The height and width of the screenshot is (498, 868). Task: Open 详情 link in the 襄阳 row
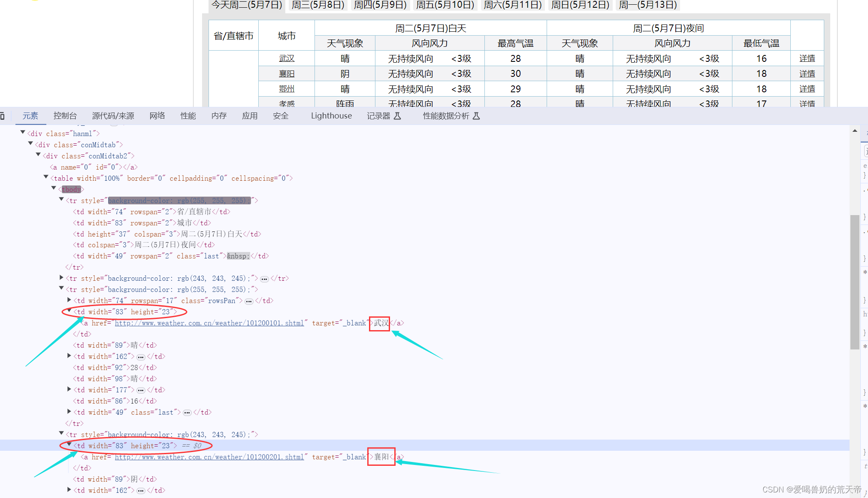807,74
